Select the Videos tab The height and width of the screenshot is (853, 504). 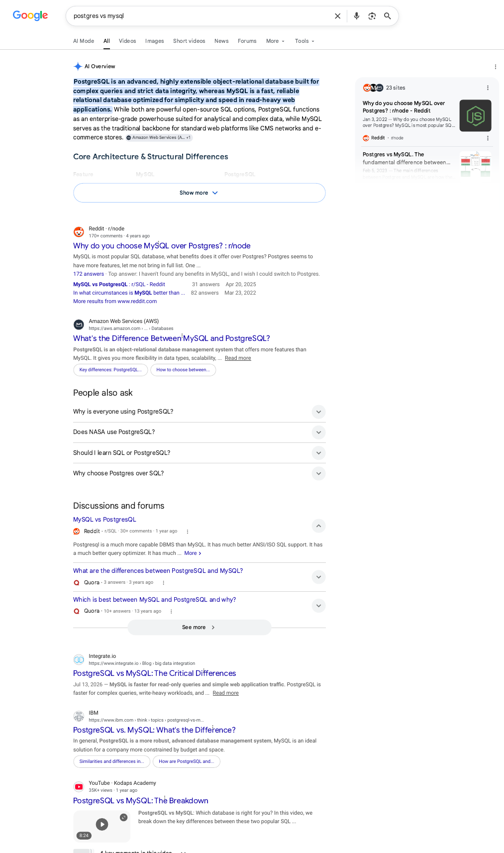(127, 41)
